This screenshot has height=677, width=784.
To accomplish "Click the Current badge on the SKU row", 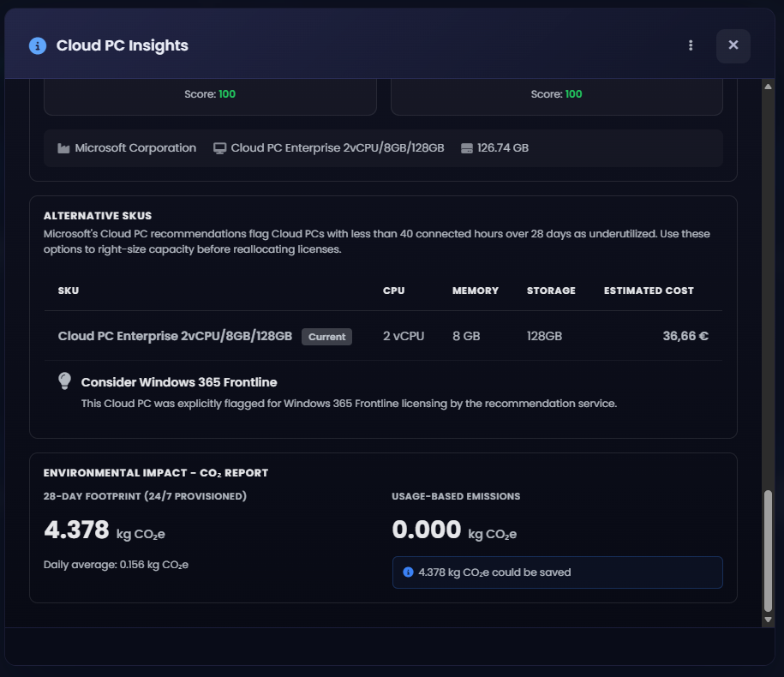I will (326, 337).
